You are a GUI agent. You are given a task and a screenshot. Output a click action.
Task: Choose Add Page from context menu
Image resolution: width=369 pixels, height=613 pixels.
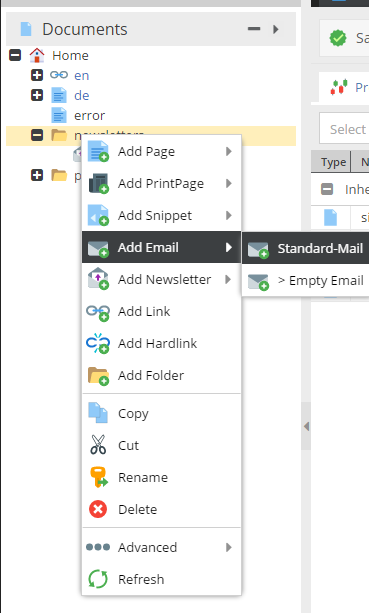(x=161, y=151)
